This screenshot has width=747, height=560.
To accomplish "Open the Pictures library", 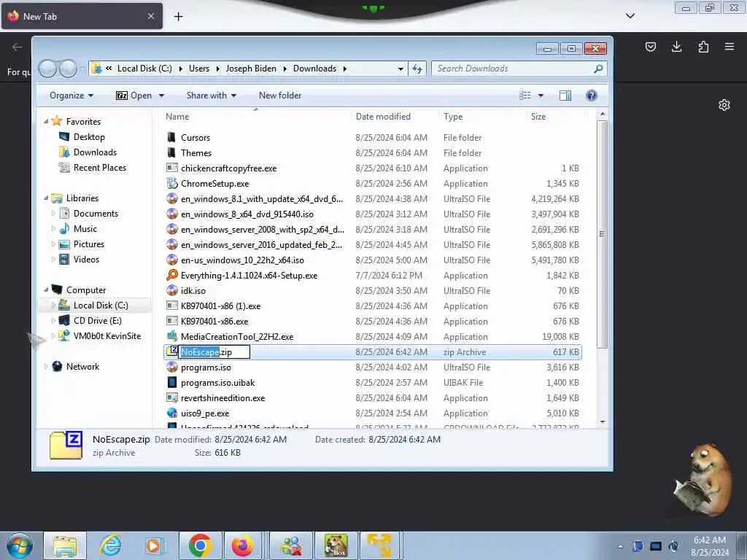I will 88,244.
